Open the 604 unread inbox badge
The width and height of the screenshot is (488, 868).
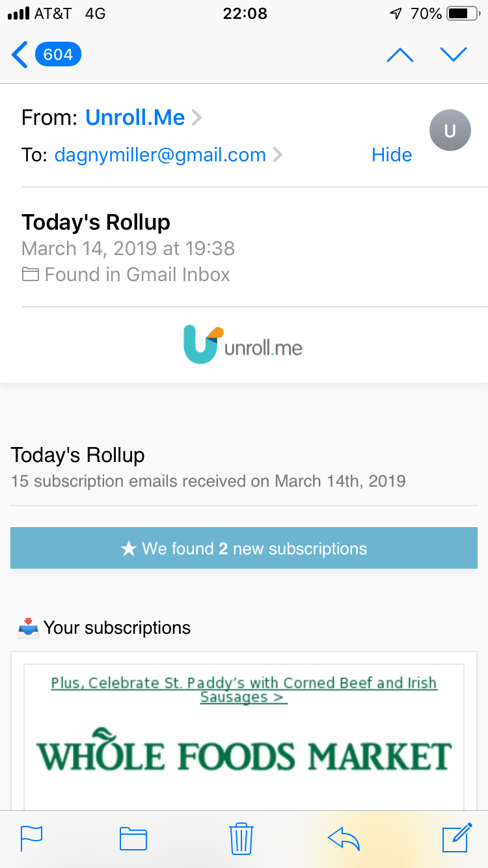coord(58,55)
